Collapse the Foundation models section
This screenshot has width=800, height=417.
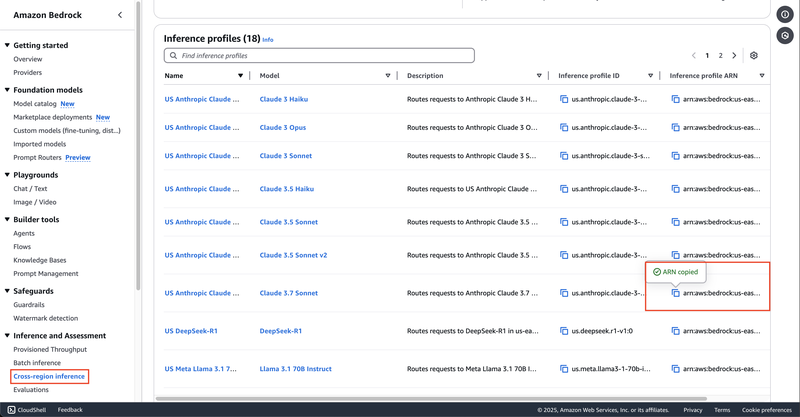7,90
